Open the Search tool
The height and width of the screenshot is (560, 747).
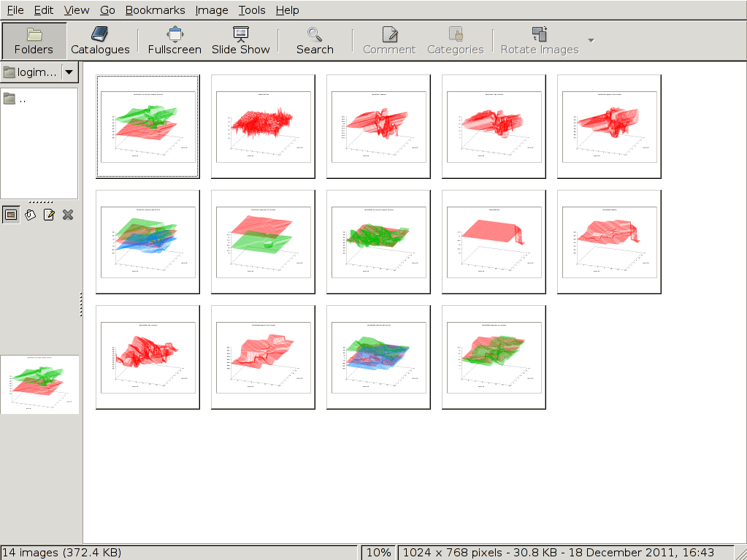pyautogui.click(x=315, y=41)
